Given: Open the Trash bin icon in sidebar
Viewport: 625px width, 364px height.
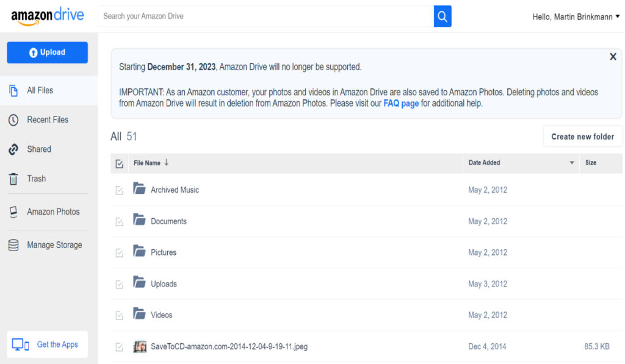Looking at the screenshot, I should pos(13,179).
